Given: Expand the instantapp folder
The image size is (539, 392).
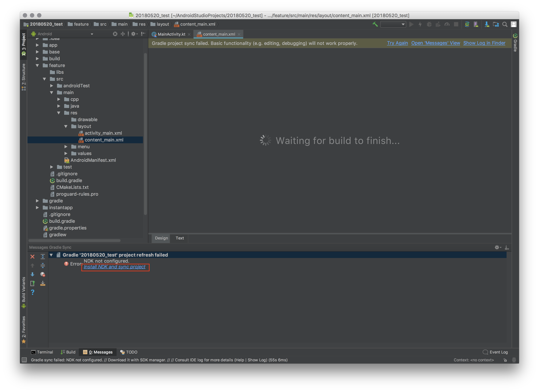Looking at the screenshot, I should point(37,207).
